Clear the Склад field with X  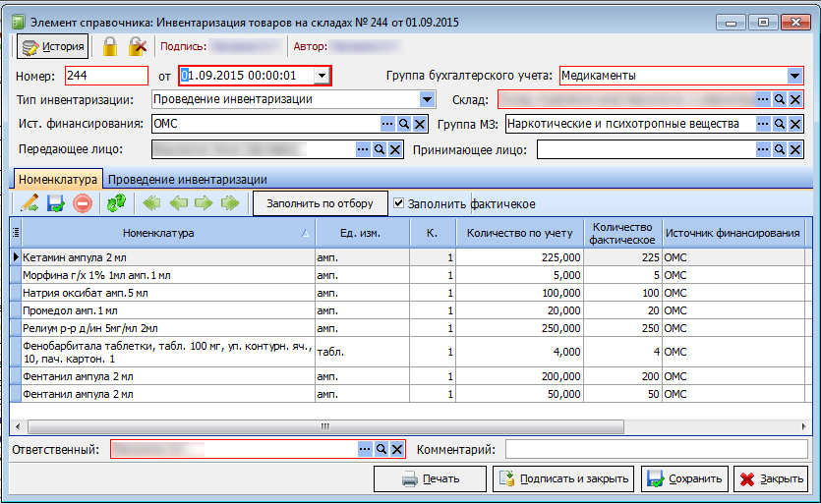point(795,99)
